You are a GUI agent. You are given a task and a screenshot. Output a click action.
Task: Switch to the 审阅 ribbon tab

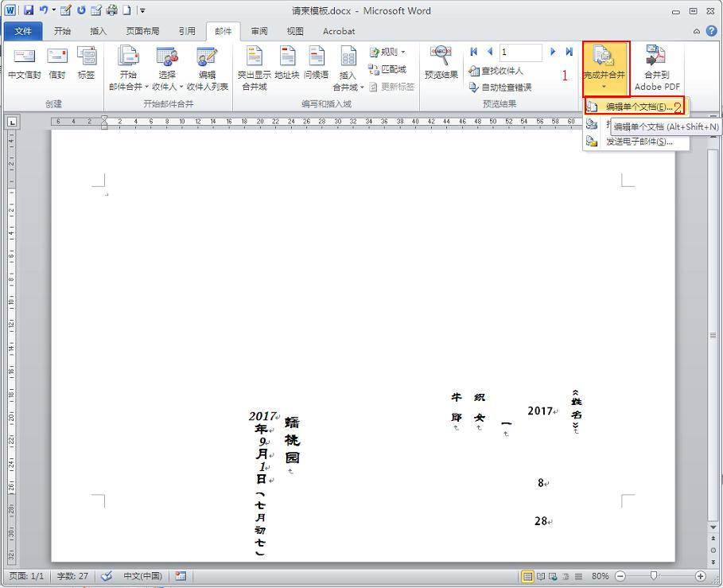coord(259,31)
